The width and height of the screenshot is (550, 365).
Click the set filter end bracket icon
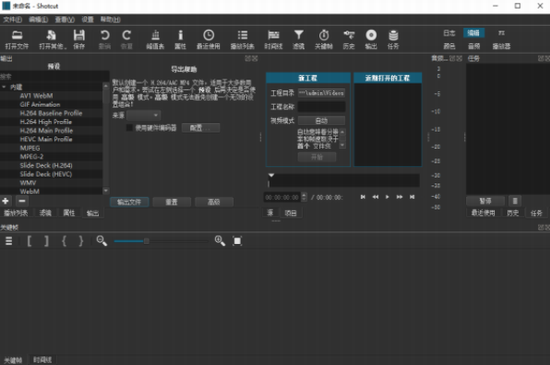46,241
